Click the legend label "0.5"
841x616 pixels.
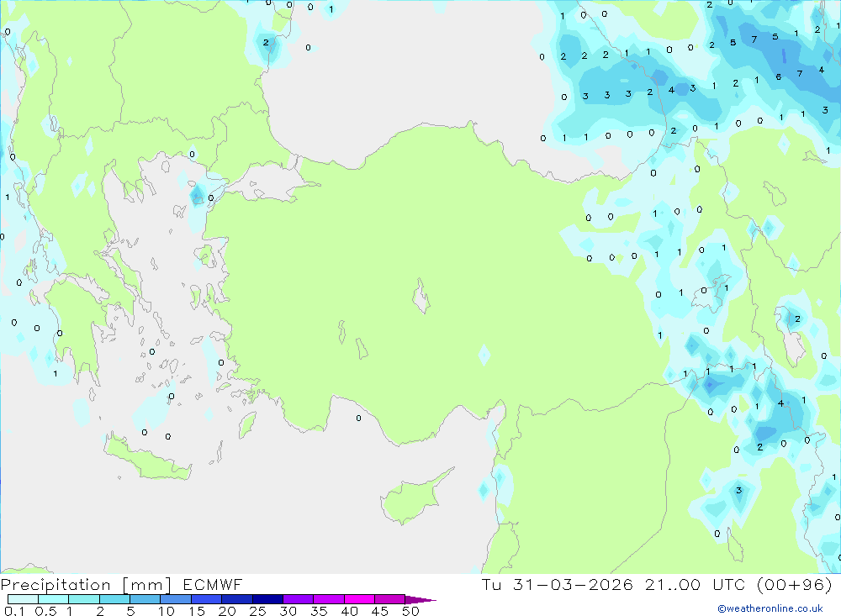[x=45, y=611]
